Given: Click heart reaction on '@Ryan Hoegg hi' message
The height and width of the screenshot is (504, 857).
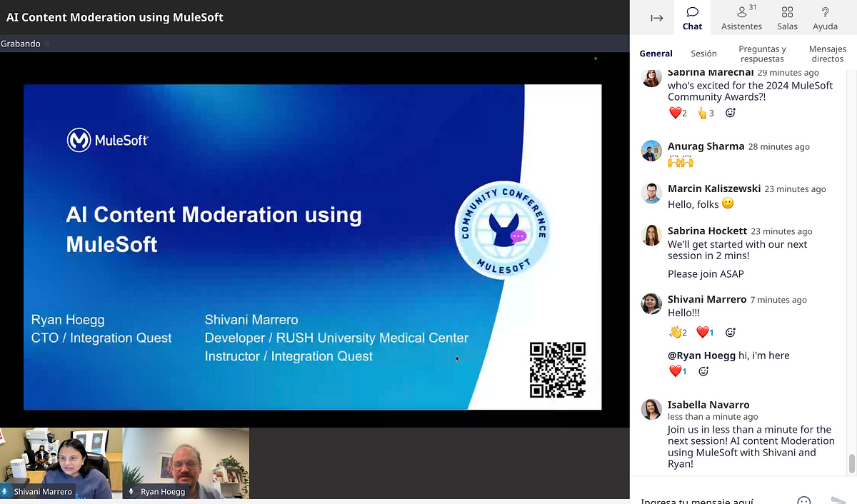Looking at the screenshot, I should [678, 371].
